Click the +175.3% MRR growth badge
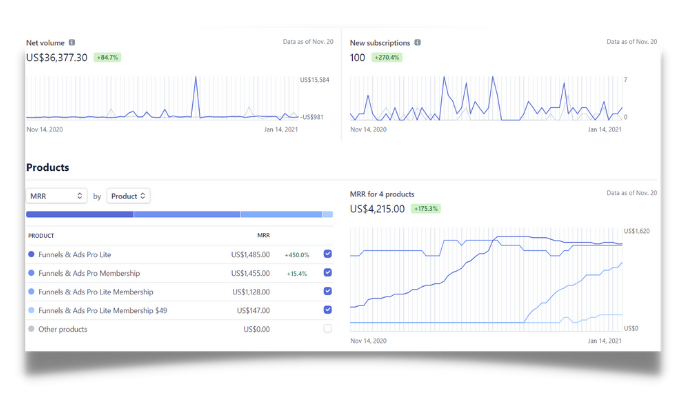This screenshot has width=700, height=400. point(425,209)
